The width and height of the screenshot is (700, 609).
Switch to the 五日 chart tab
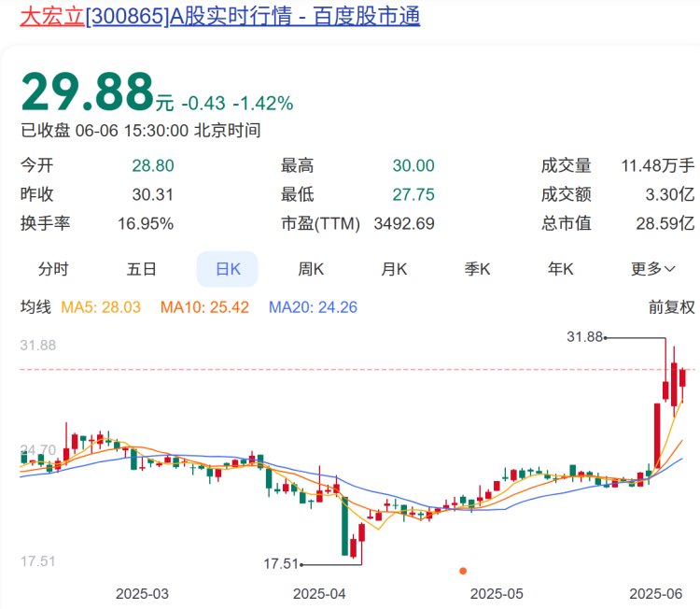[141, 269]
